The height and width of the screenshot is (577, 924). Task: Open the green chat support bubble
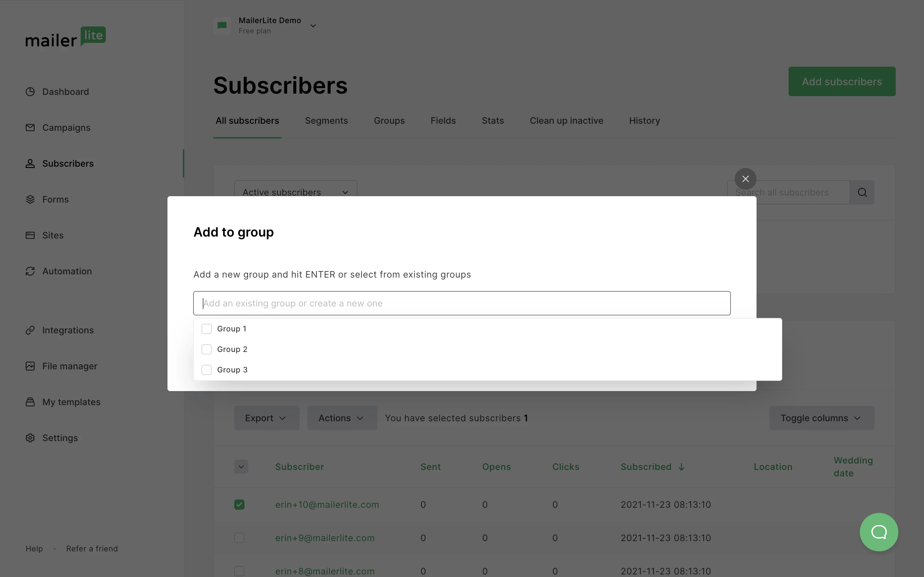(x=878, y=531)
